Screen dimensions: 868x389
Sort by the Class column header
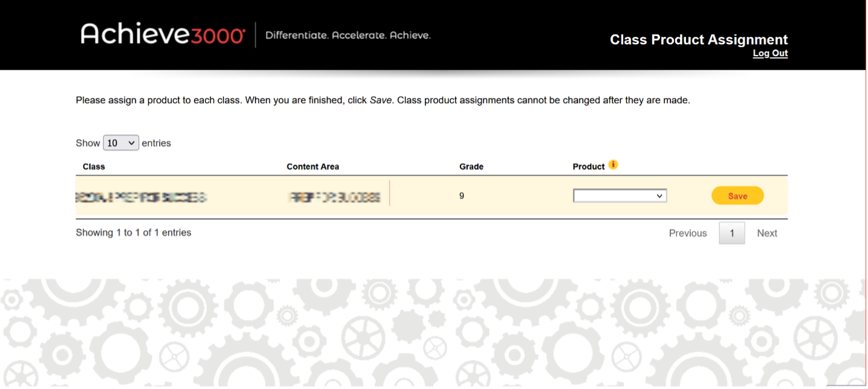(94, 167)
